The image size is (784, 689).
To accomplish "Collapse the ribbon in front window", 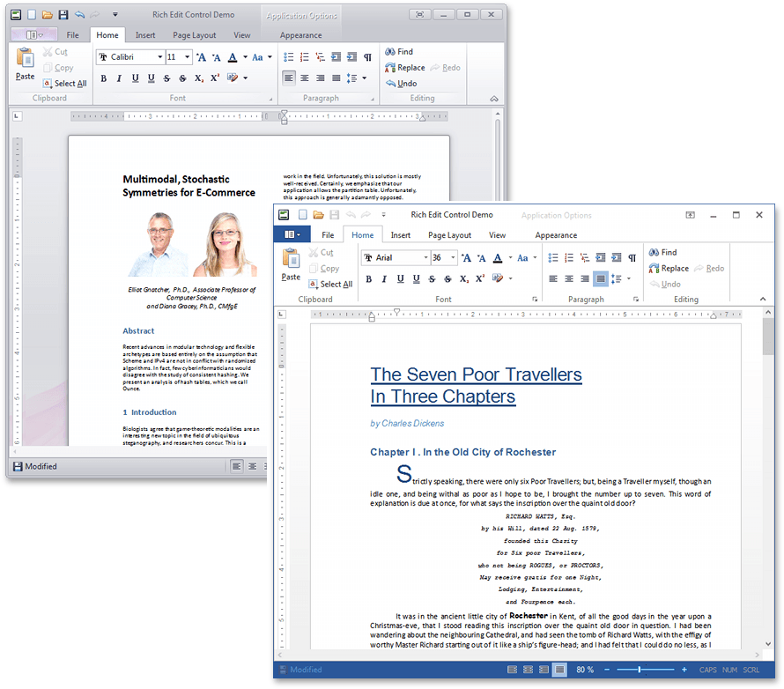I will pyautogui.click(x=763, y=299).
